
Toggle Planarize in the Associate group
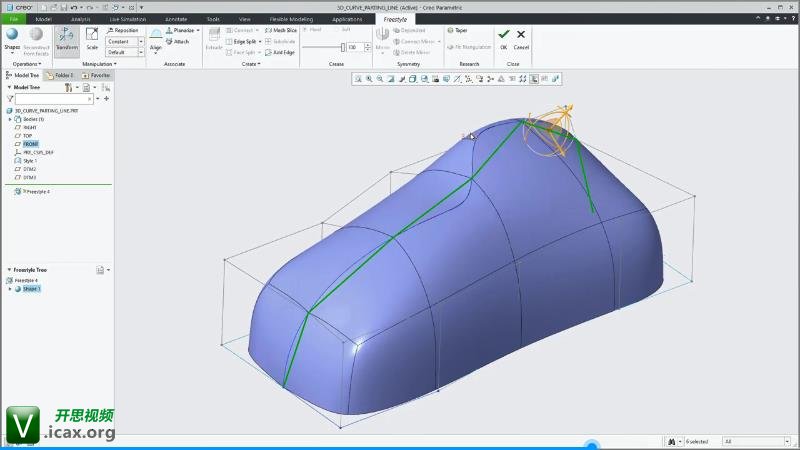pyautogui.click(x=182, y=30)
